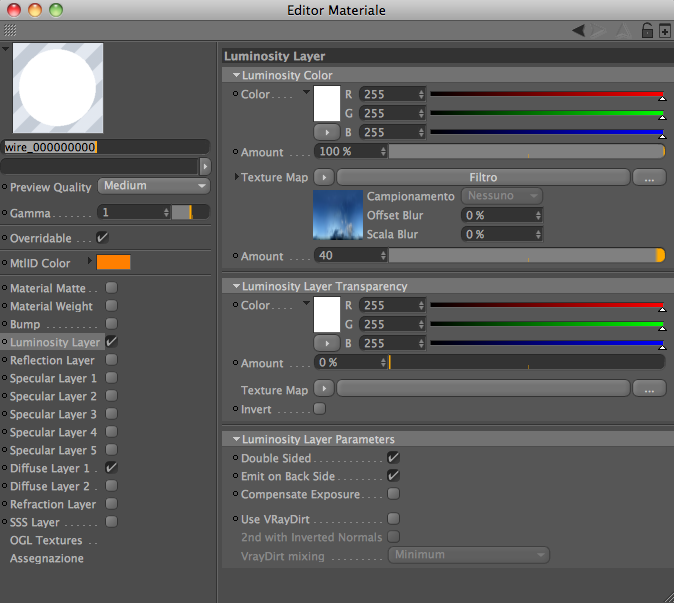Expand the Texture Map disclosure triangle
Screen dimensions: 674x603
(236, 177)
